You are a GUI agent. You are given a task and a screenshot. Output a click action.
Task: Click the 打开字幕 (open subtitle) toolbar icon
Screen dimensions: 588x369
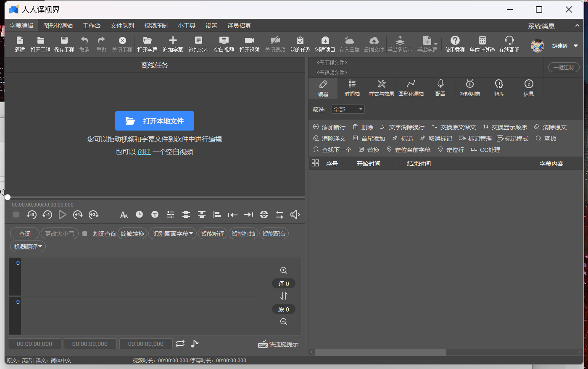point(147,44)
